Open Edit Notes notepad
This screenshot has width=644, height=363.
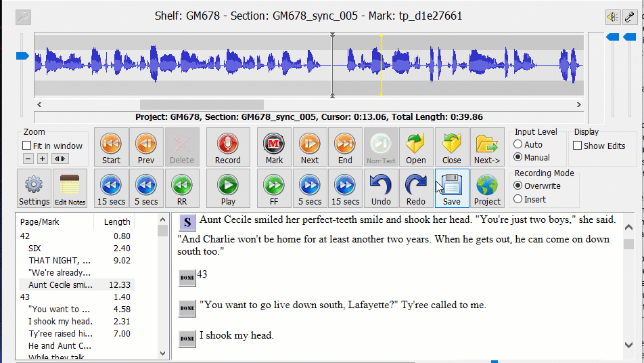pyautogui.click(x=70, y=188)
